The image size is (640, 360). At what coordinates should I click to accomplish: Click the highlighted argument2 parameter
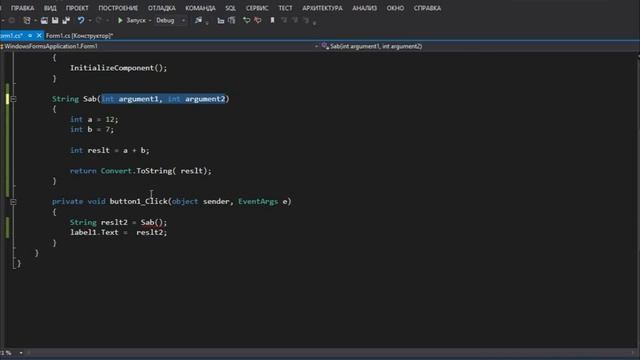pos(205,99)
